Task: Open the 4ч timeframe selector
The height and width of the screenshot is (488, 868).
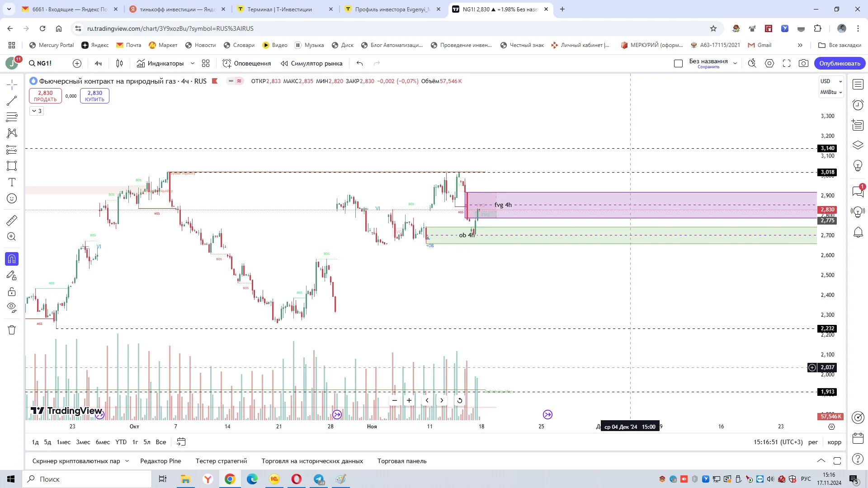Action: click(98, 63)
